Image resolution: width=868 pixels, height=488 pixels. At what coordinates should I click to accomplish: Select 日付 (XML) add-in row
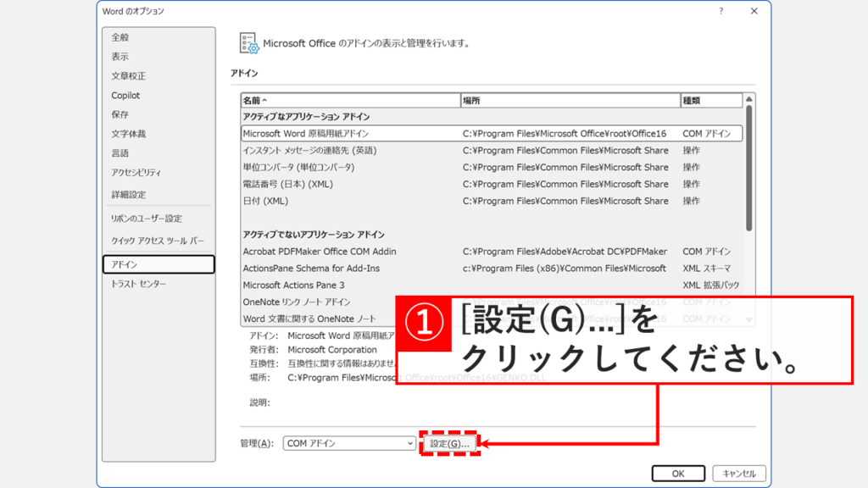(x=492, y=201)
